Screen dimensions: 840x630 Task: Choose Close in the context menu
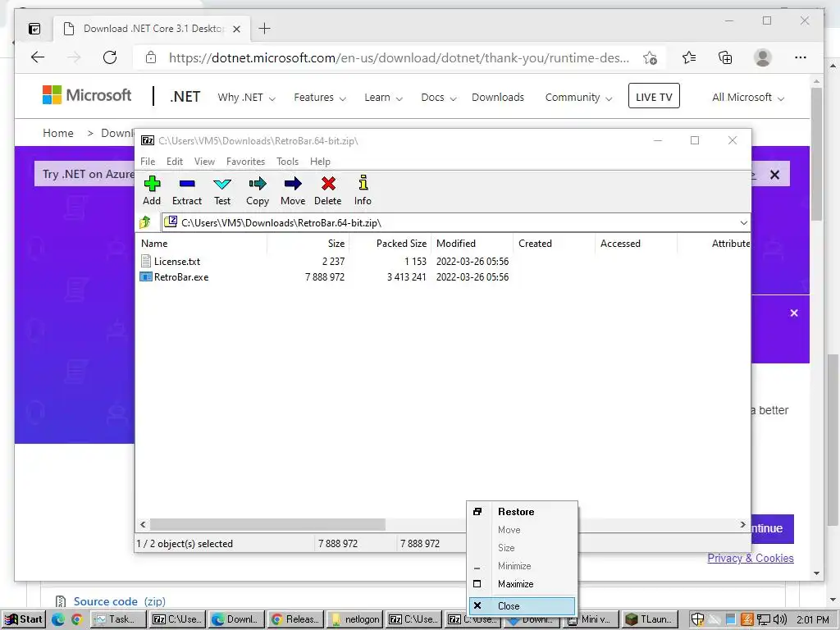coord(523,606)
